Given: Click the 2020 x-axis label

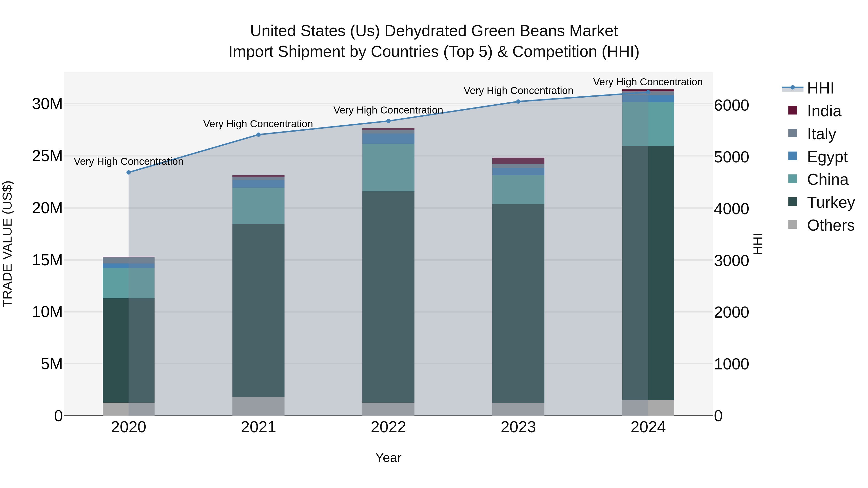Looking at the screenshot, I should coord(128,427).
